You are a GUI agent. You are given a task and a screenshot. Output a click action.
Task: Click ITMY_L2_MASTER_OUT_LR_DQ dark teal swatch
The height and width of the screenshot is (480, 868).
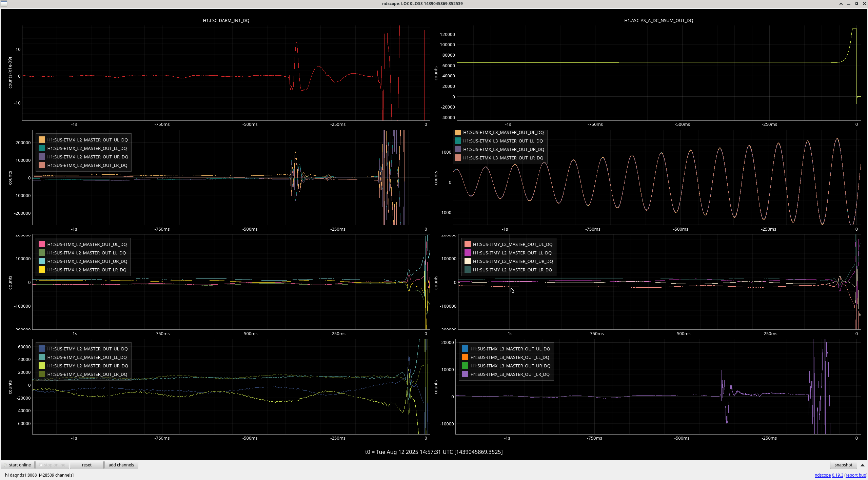pos(468,270)
